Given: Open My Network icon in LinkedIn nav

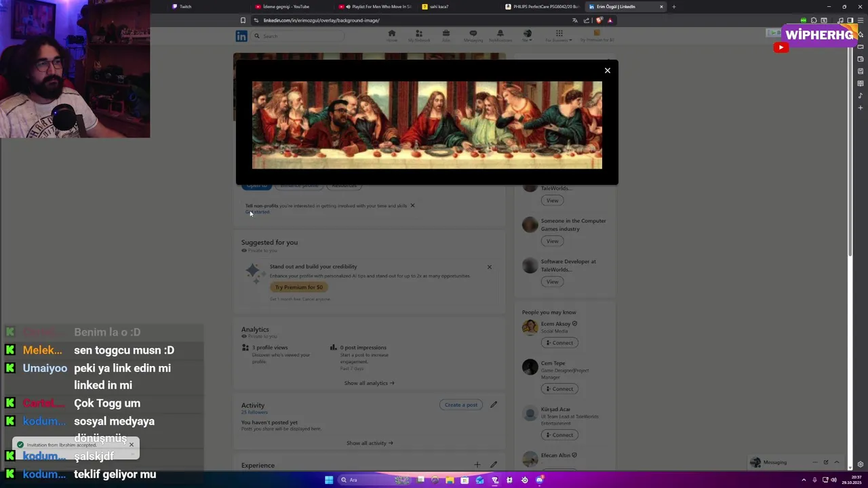Looking at the screenshot, I should pyautogui.click(x=419, y=36).
